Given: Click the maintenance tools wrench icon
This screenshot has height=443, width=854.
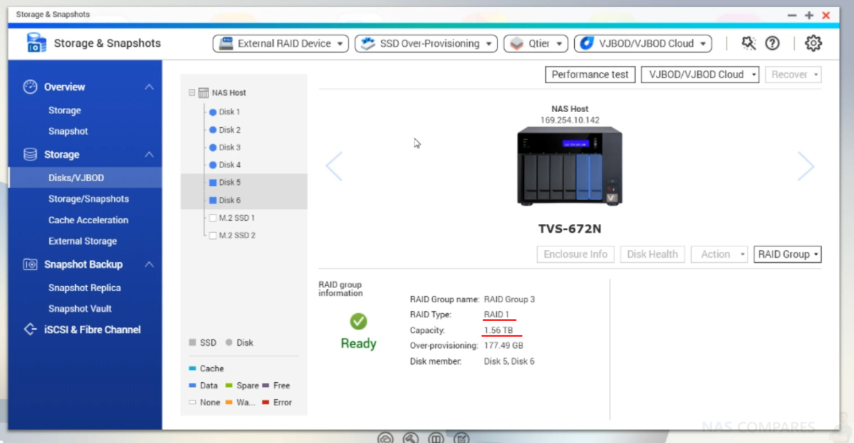Looking at the screenshot, I should tap(748, 43).
